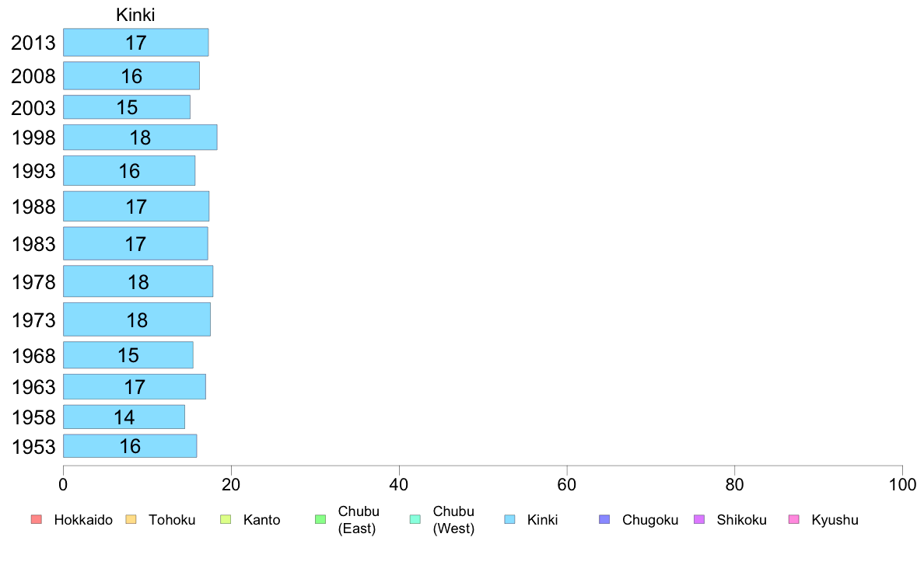The image size is (924, 572).
Task: Select the 1998 bar showing 18
Action: click(x=140, y=138)
